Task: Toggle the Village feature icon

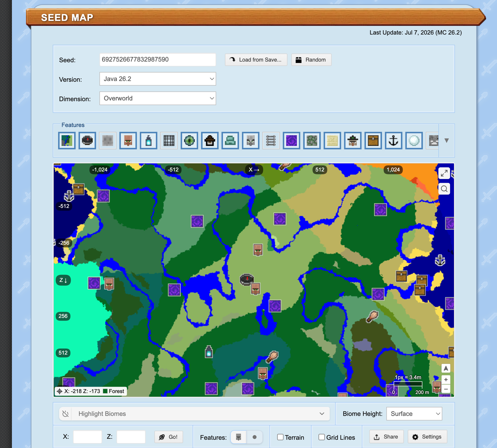Action: [128, 140]
